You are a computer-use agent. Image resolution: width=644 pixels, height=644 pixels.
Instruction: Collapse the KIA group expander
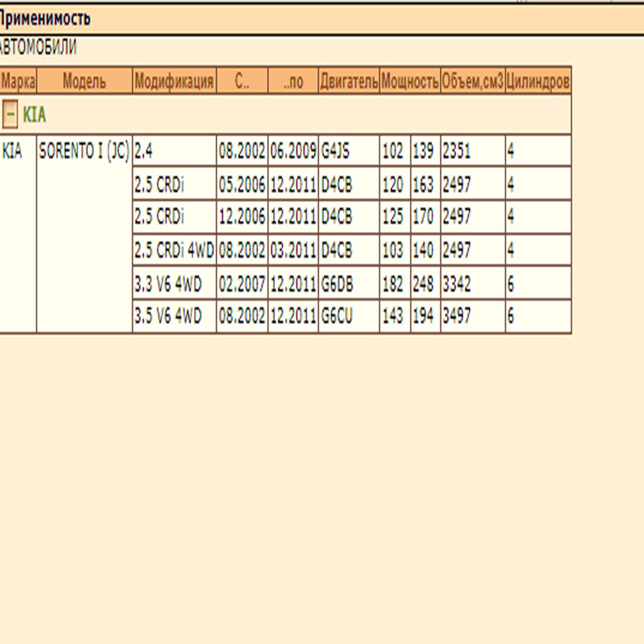[x=10, y=114]
